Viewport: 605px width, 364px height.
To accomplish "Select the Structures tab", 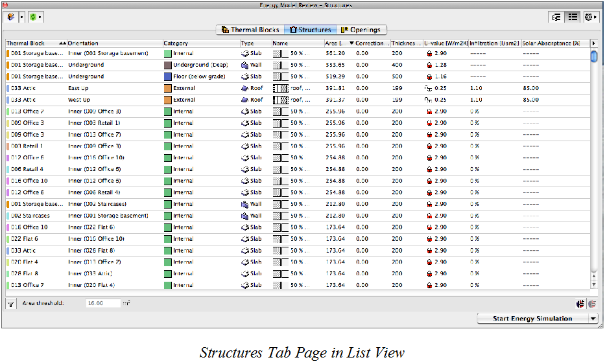I will point(310,30).
